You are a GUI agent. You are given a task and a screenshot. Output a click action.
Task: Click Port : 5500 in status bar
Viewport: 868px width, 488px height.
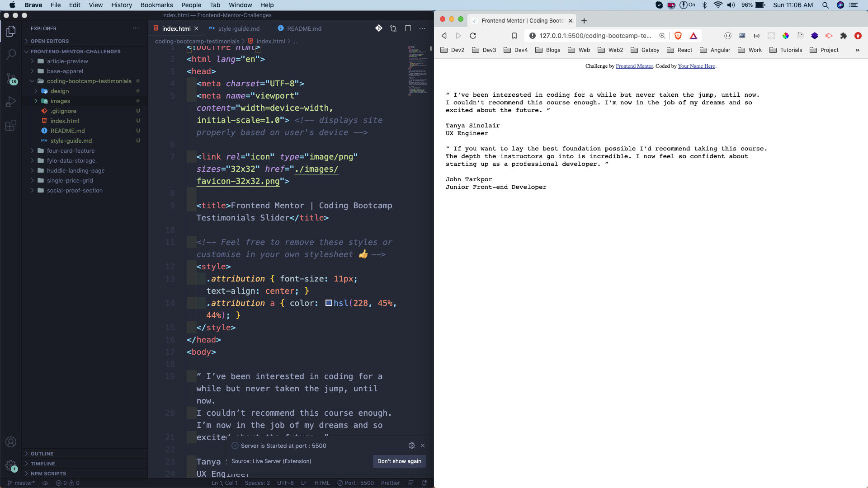[355, 483]
